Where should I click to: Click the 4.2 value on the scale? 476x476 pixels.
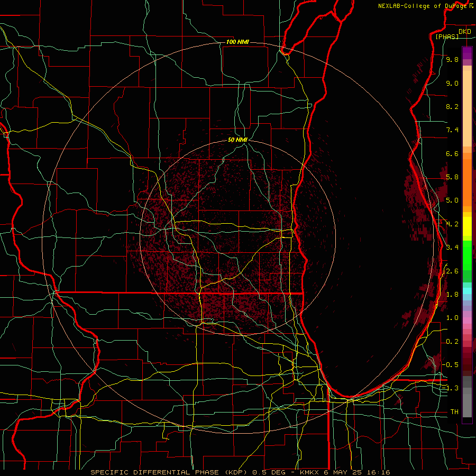tap(452, 224)
